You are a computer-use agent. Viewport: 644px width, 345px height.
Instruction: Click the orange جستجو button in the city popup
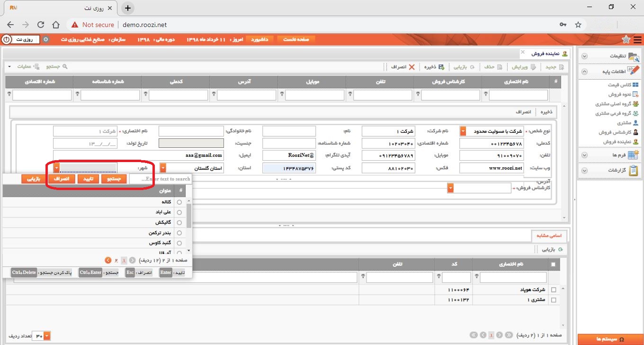pyautogui.click(x=114, y=179)
